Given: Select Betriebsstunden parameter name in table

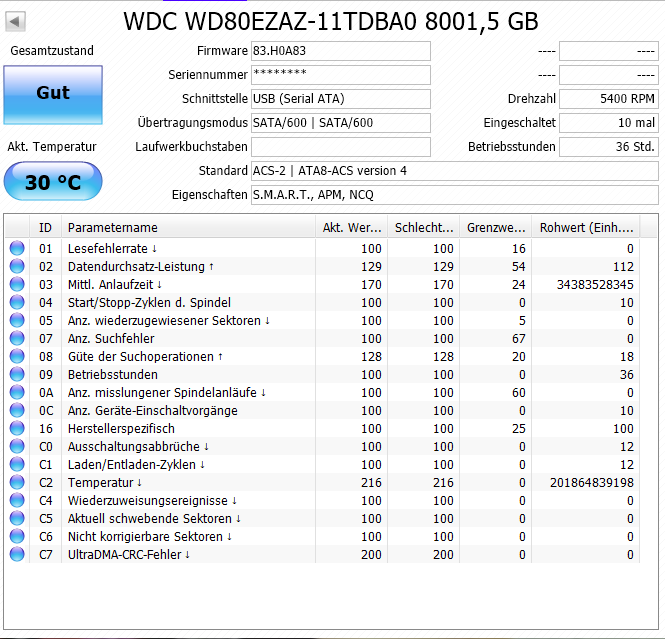Looking at the screenshot, I should (113, 375).
